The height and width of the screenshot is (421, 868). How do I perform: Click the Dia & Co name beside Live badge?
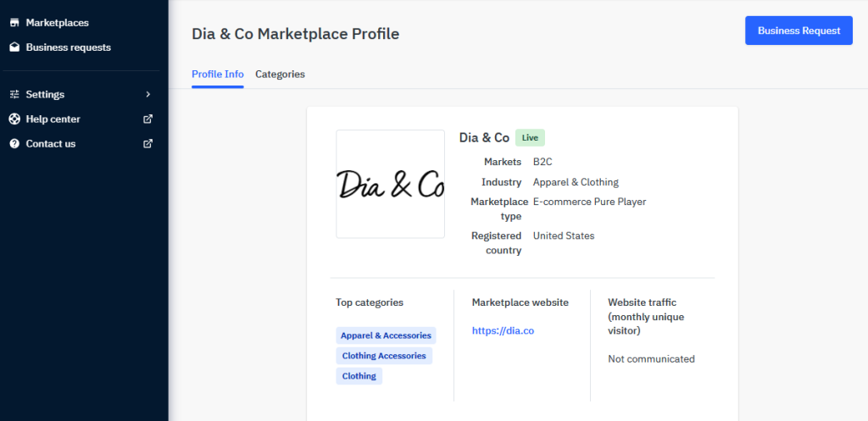point(484,138)
